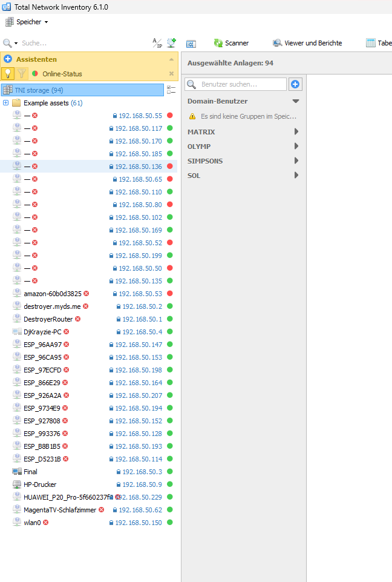Click green status dot of ESP_993376
The height and width of the screenshot is (582, 392).
pyautogui.click(x=170, y=433)
